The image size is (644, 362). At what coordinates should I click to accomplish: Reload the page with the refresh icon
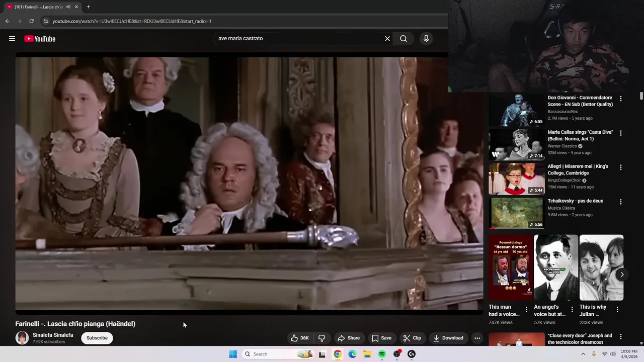pyautogui.click(x=31, y=21)
